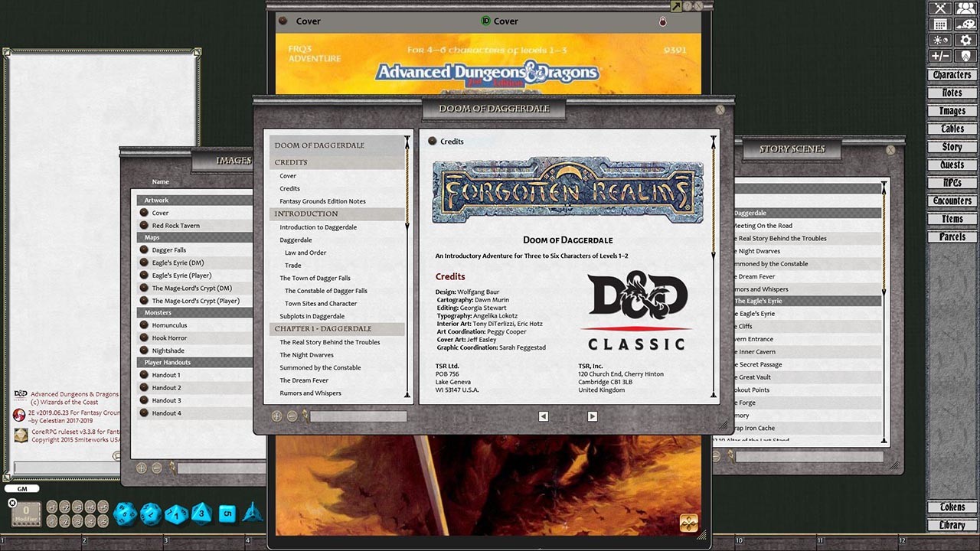Open Fantasy Grounds Edition Notes entry

[x=322, y=201]
